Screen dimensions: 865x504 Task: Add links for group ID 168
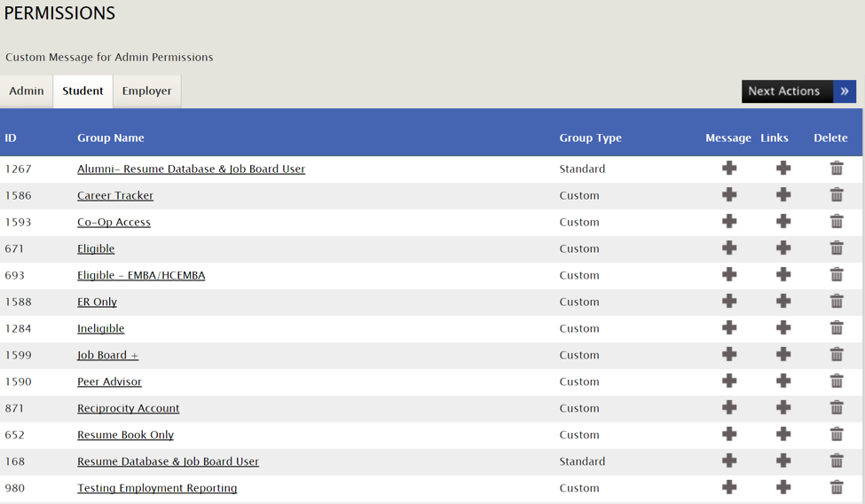(783, 461)
